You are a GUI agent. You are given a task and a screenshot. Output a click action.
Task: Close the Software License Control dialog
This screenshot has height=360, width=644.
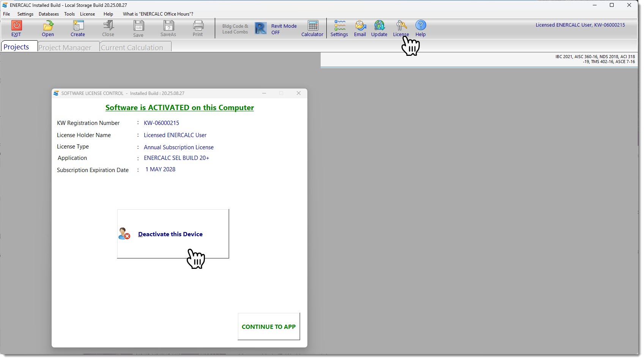click(x=299, y=93)
